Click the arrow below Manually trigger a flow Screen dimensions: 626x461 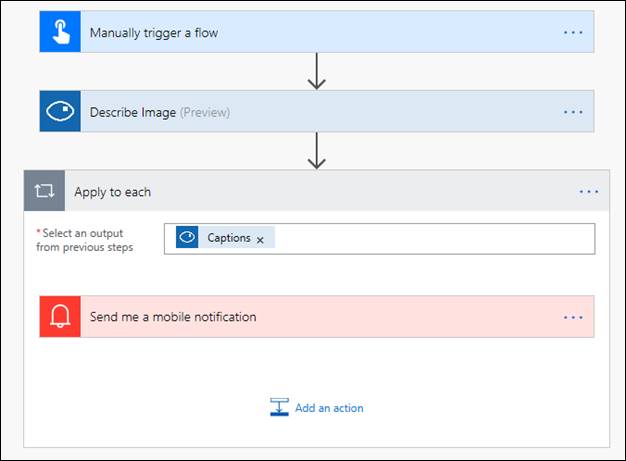tap(317, 72)
